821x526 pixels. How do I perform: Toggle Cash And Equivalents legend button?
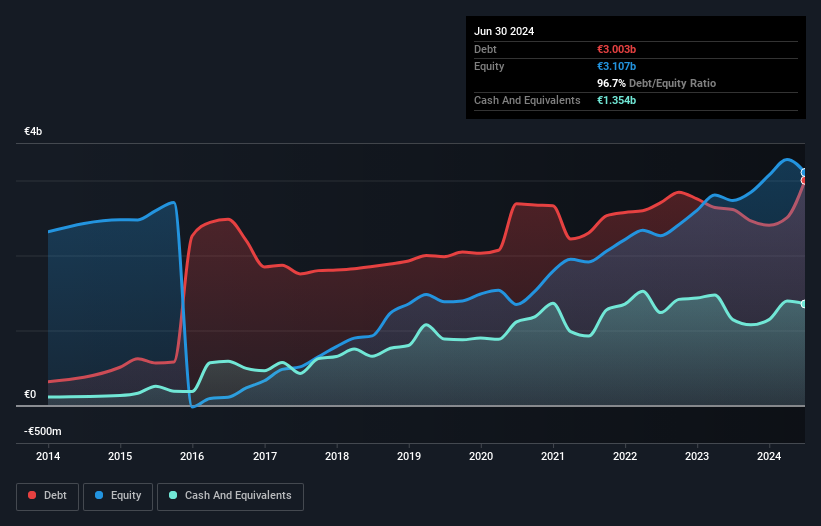(x=230, y=496)
